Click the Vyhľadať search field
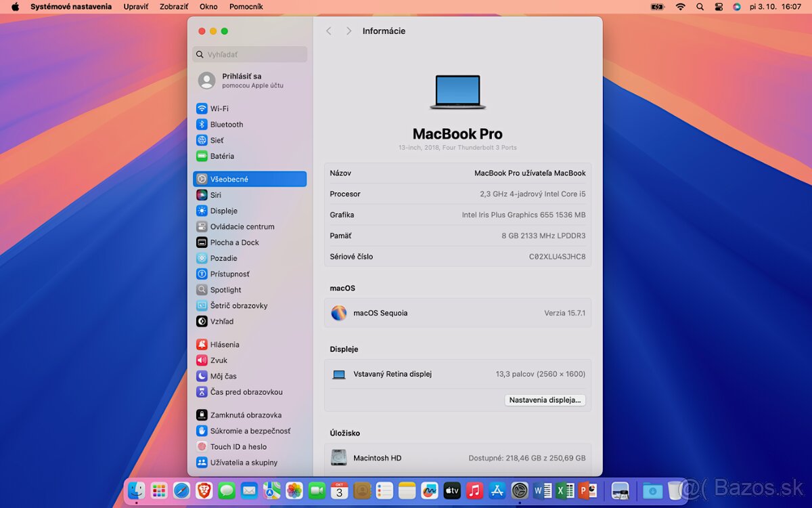Viewport: 812px width, 508px height. (250, 54)
